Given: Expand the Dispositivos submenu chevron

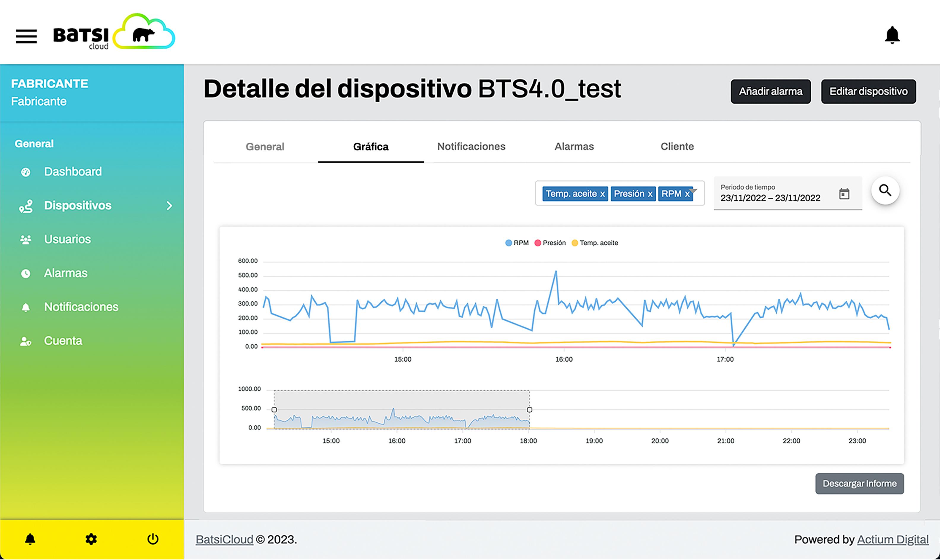Looking at the screenshot, I should click(169, 206).
